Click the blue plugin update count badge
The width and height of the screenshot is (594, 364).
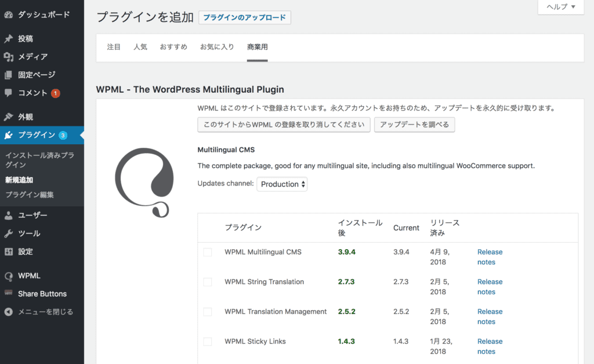[63, 135]
